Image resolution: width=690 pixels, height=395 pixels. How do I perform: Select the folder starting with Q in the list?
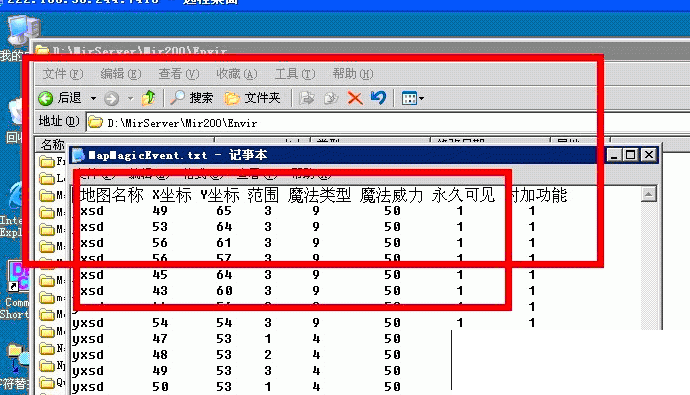[52, 383]
